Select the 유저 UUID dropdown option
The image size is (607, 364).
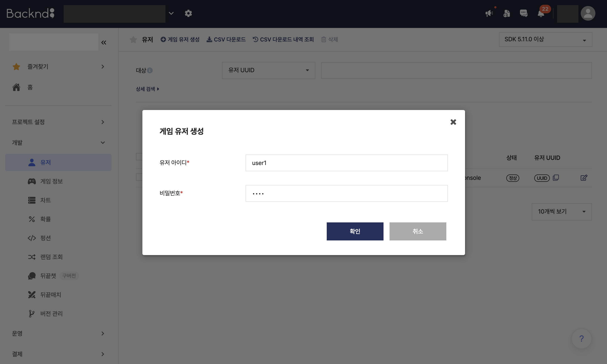pyautogui.click(x=268, y=70)
